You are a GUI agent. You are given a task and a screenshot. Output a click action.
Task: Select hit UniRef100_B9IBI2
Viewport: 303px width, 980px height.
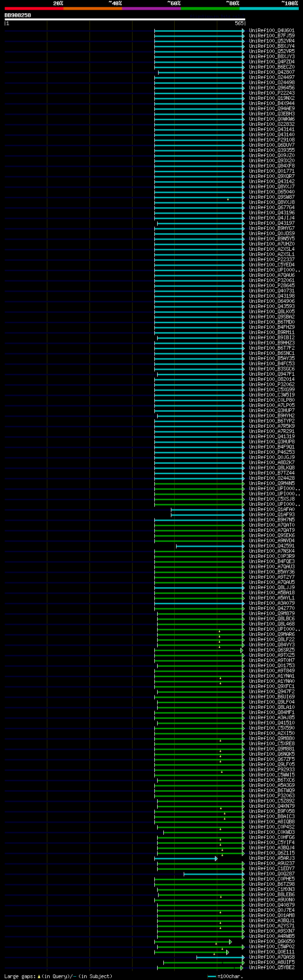(272, 337)
